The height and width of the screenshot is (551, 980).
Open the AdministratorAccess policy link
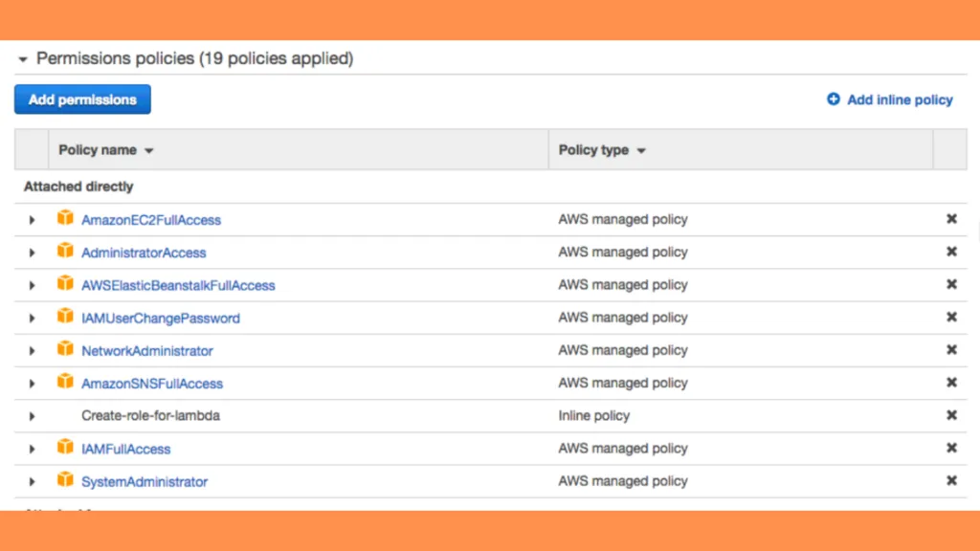[x=144, y=253]
